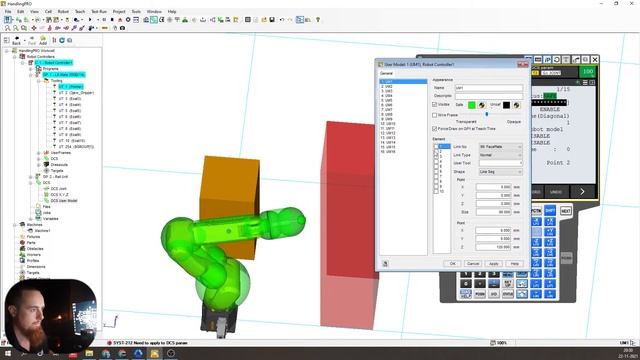Click the question mark help toolbar icon
This screenshot has width=640, height=360.
coord(318,20)
